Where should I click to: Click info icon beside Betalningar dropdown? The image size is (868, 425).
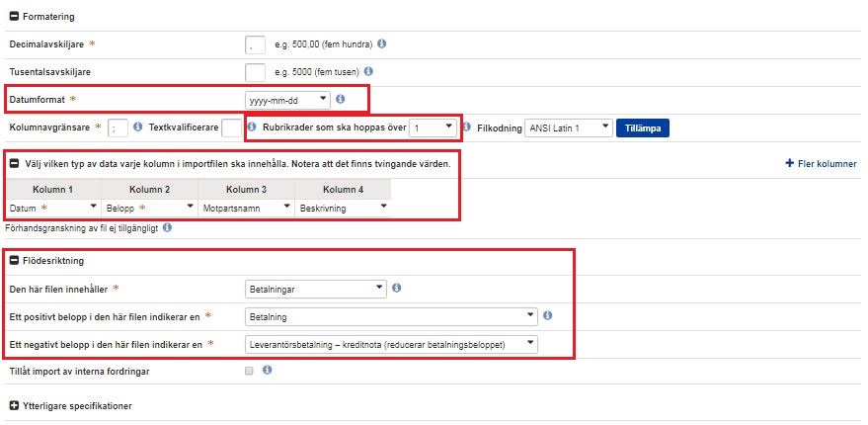(396, 288)
